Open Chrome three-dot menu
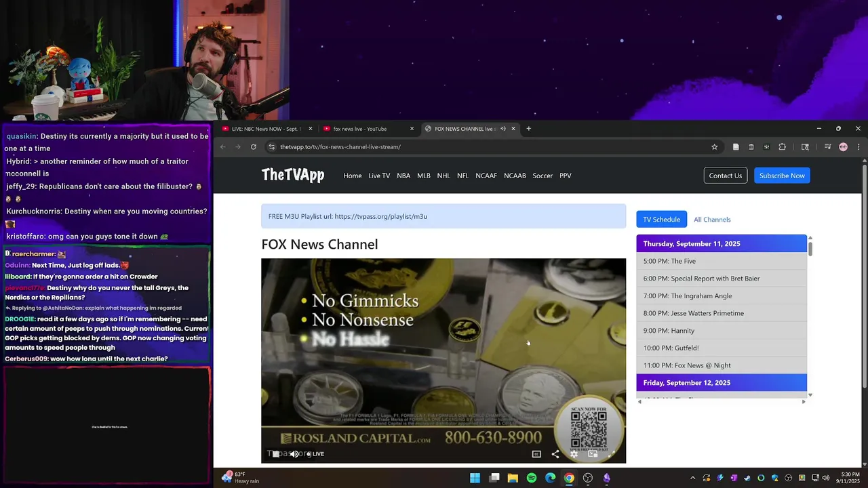 (859, 147)
